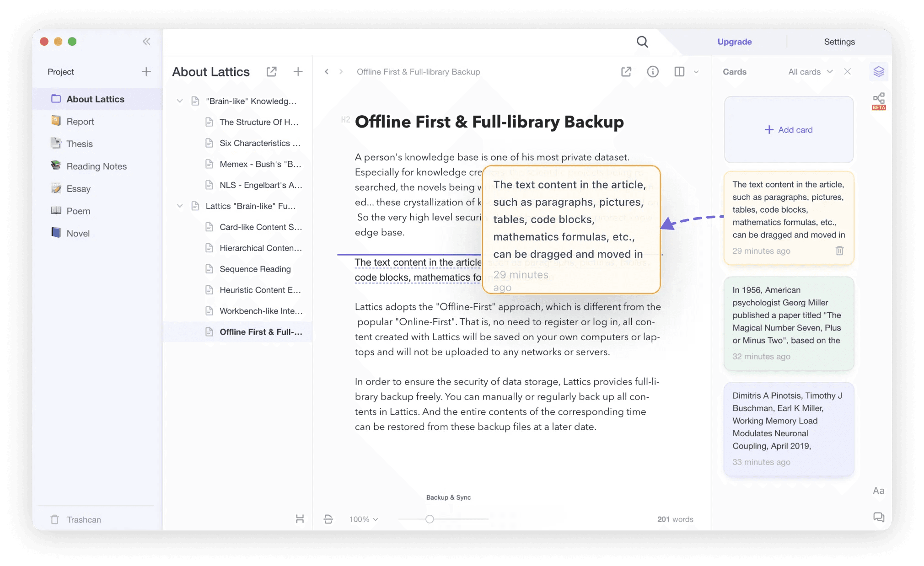The width and height of the screenshot is (924, 566).
Task: Open Hierarchical Conten... document
Action: [238, 248]
